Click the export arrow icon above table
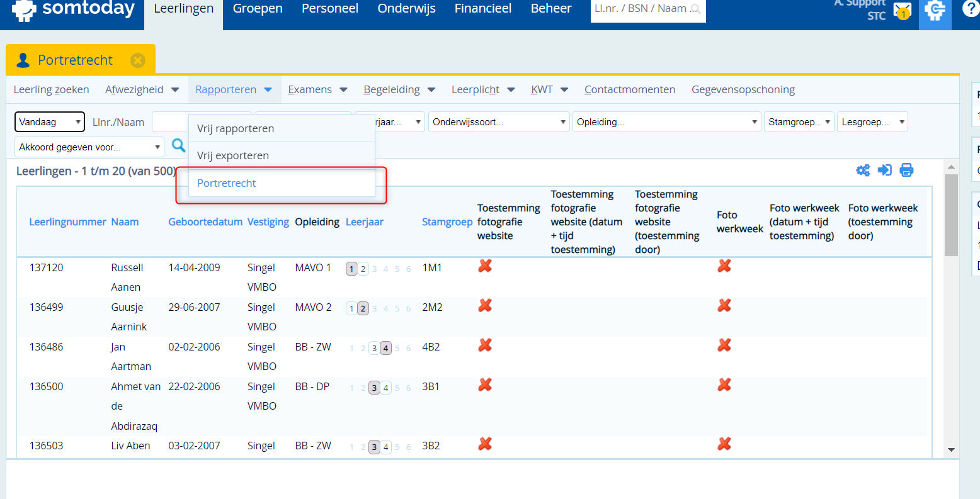 (x=885, y=170)
